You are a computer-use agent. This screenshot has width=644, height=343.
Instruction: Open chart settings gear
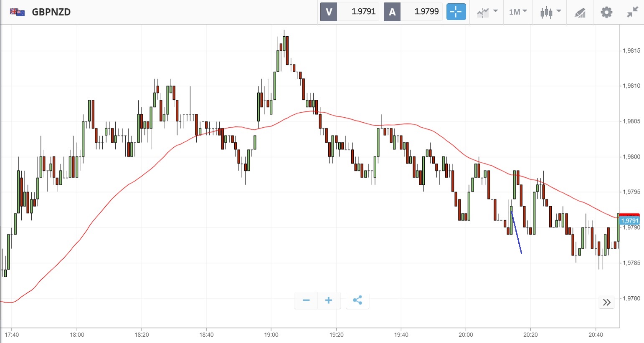(606, 12)
